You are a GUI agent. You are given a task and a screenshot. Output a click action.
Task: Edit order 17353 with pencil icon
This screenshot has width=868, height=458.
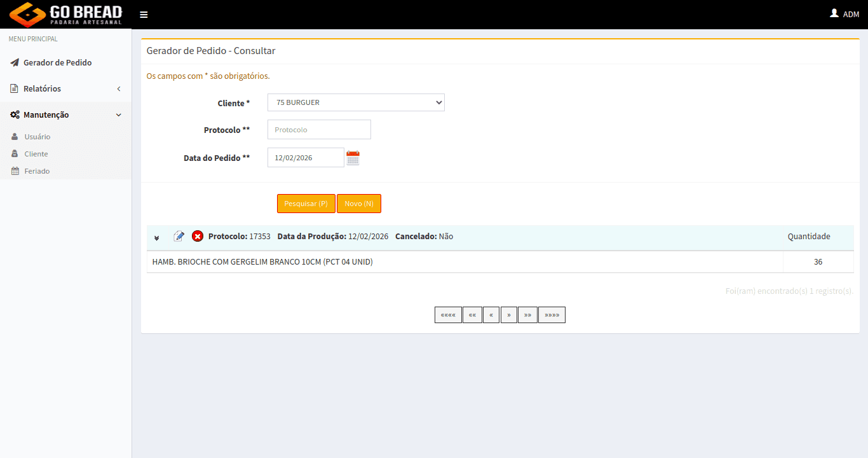coord(179,236)
